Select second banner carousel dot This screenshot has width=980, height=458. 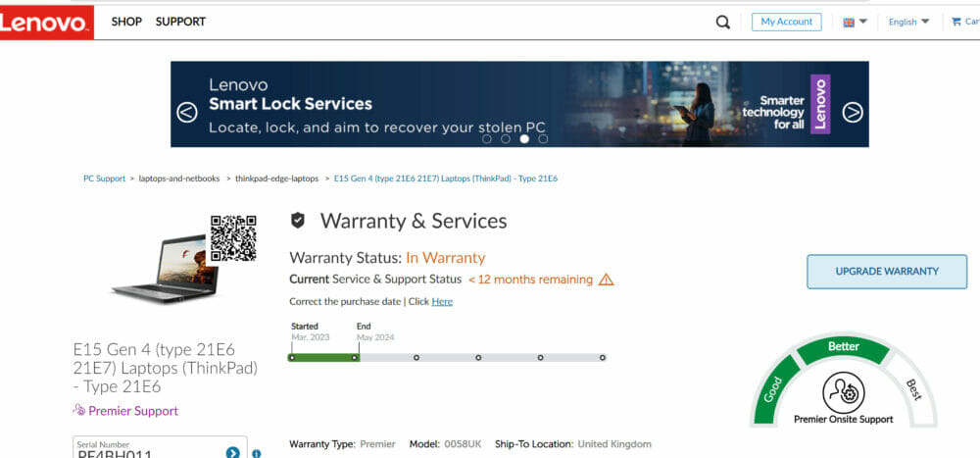click(x=506, y=139)
